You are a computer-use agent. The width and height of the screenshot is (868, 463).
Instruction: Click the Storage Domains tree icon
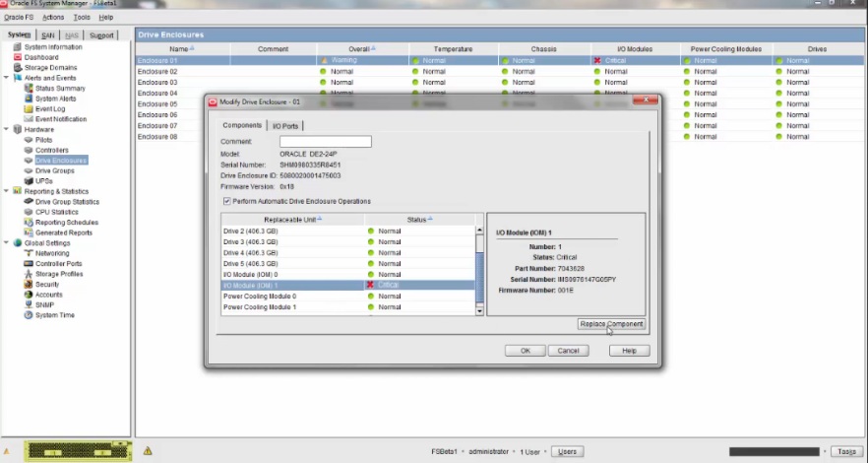coord(18,68)
